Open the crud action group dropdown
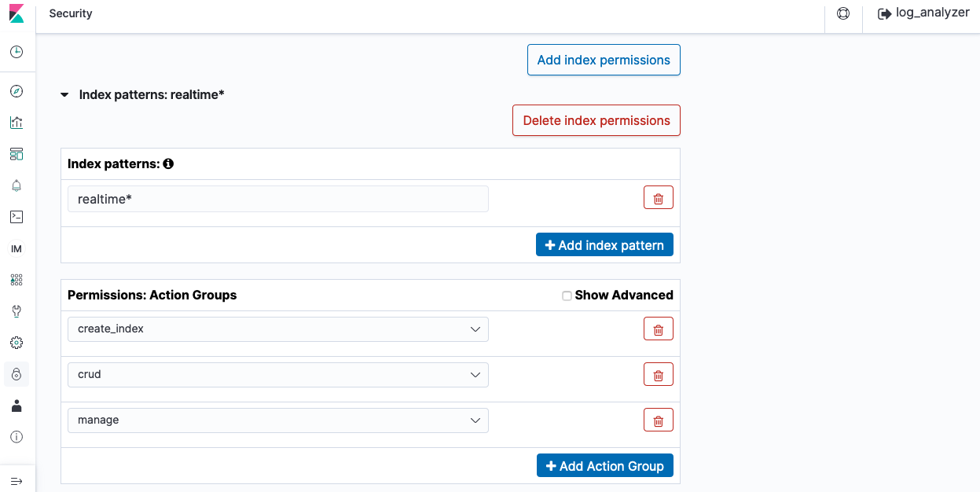The image size is (980, 492). tap(277, 375)
